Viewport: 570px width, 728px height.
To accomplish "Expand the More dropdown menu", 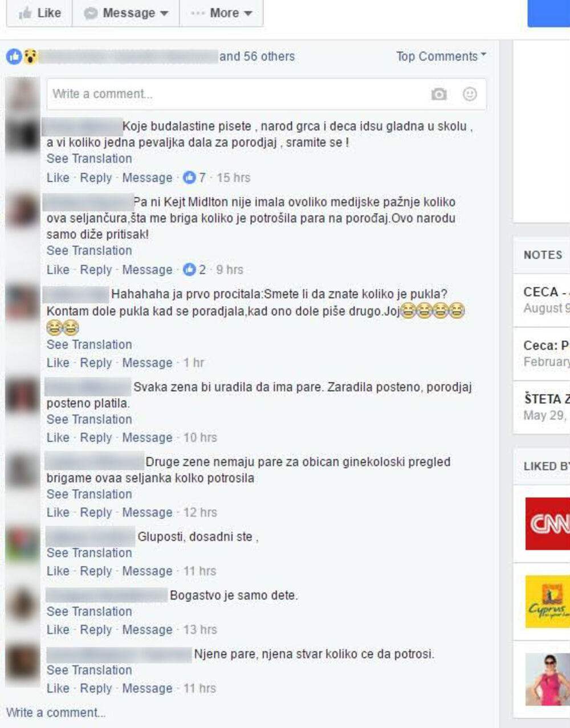I will [222, 13].
